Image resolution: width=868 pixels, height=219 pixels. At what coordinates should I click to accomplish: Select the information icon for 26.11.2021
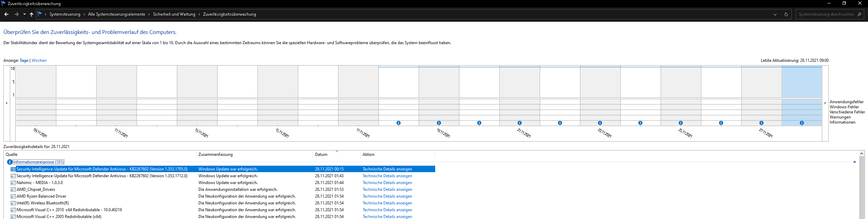[721, 123]
